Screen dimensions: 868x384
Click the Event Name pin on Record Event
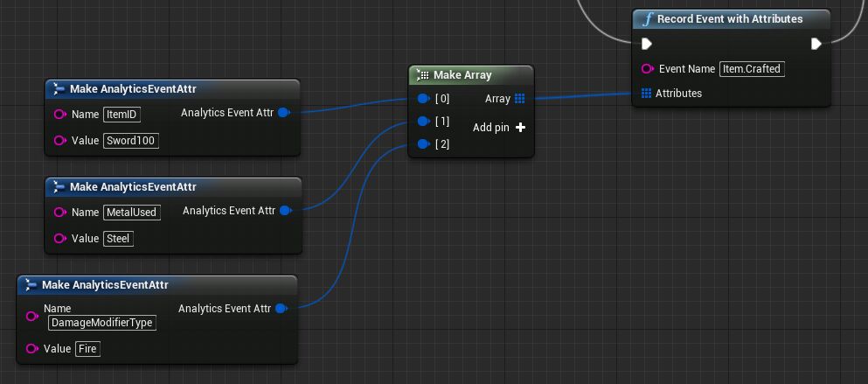648,69
